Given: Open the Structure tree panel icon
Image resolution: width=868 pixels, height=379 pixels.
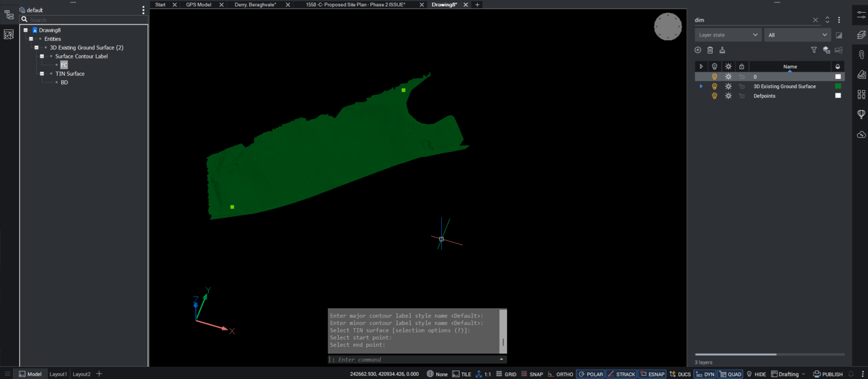Looking at the screenshot, I should point(9,15).
